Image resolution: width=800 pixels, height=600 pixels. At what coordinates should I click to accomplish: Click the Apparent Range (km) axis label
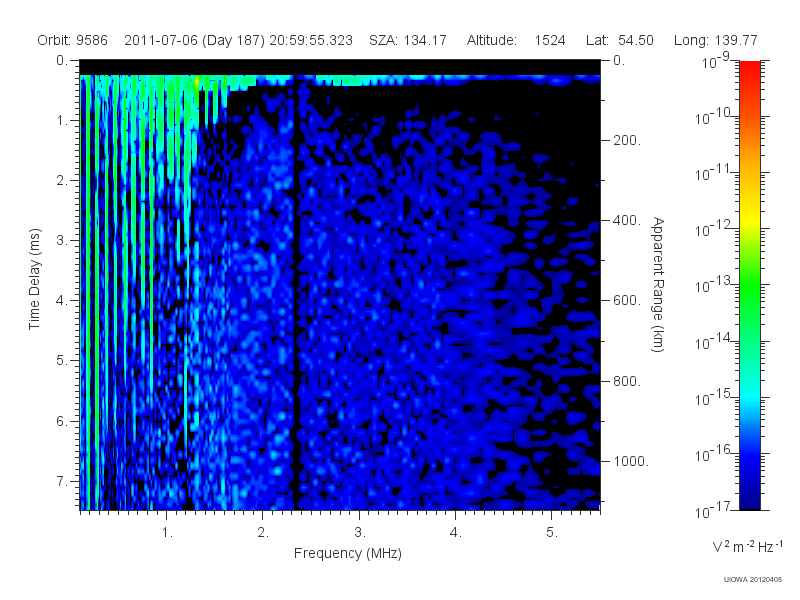(658, 284)
